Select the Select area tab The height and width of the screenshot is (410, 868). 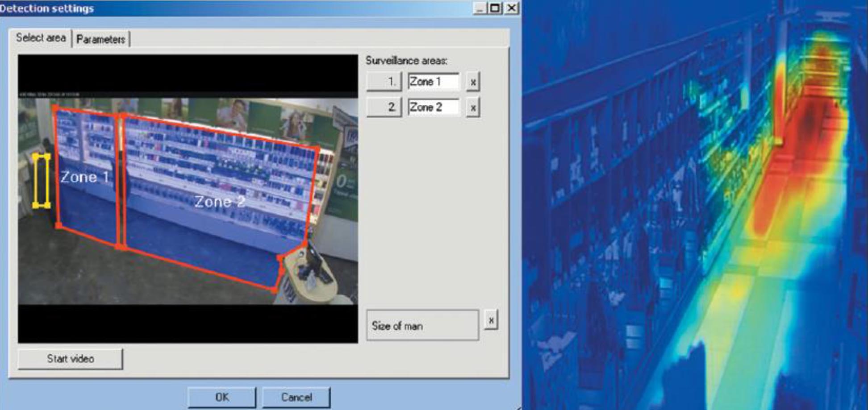pyautogui.click(x=41, y=38)
